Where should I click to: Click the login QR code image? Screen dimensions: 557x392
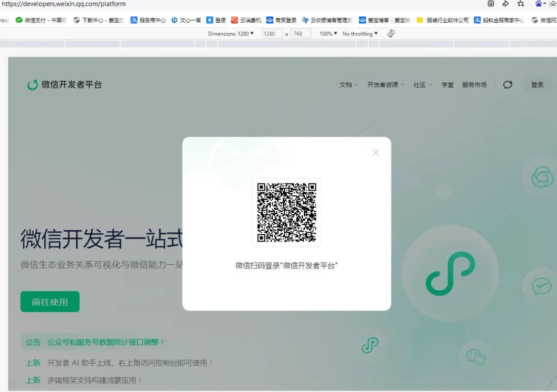coord(287,212)
